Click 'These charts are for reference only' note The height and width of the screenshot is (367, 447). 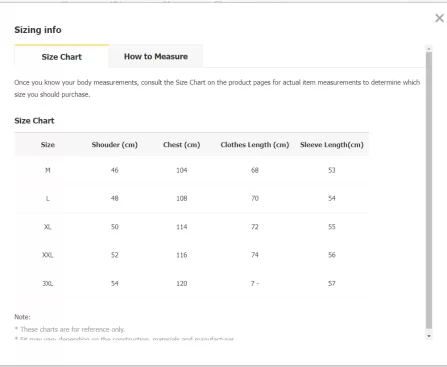70,329
